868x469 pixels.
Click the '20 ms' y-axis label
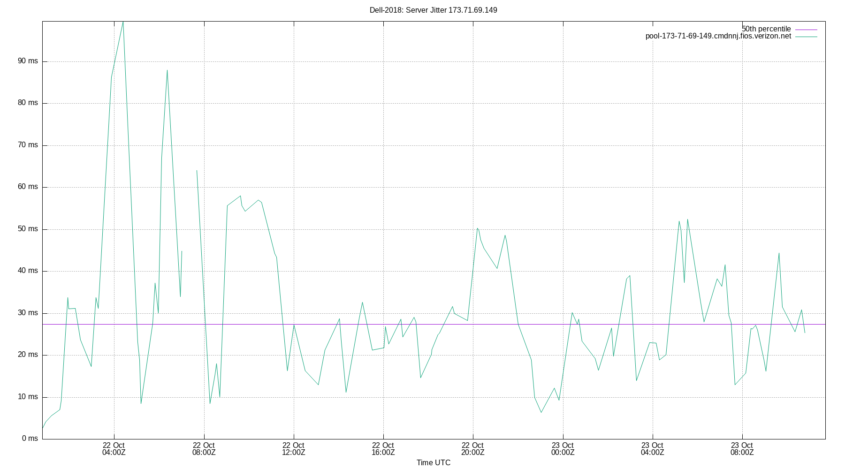point(28,355)
